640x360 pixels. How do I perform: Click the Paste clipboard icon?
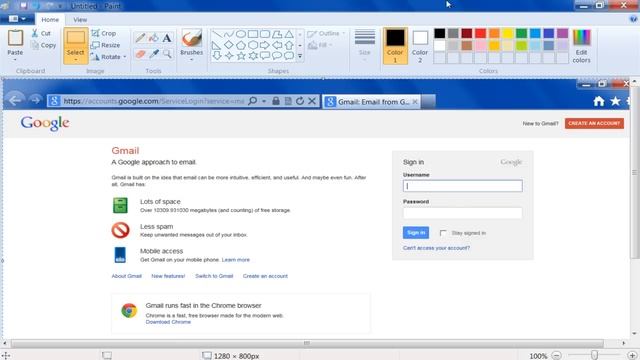tap(15, 38)
